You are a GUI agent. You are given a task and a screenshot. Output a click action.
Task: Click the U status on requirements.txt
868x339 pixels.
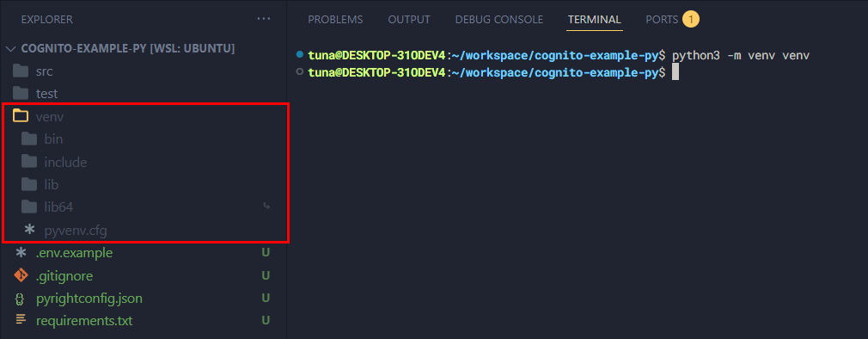(266, 321)
